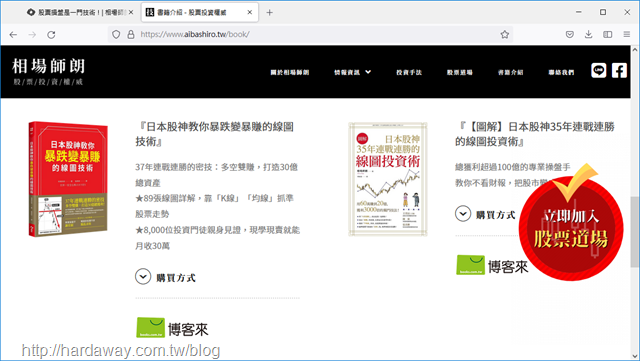
Task: Click the 35年連戰連勝 book cover image
Action: pos(387,179)
